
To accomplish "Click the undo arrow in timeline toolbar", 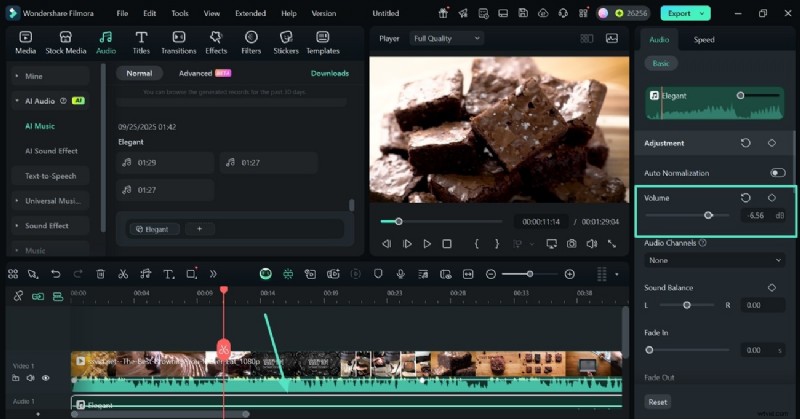I will coord(56,274).
